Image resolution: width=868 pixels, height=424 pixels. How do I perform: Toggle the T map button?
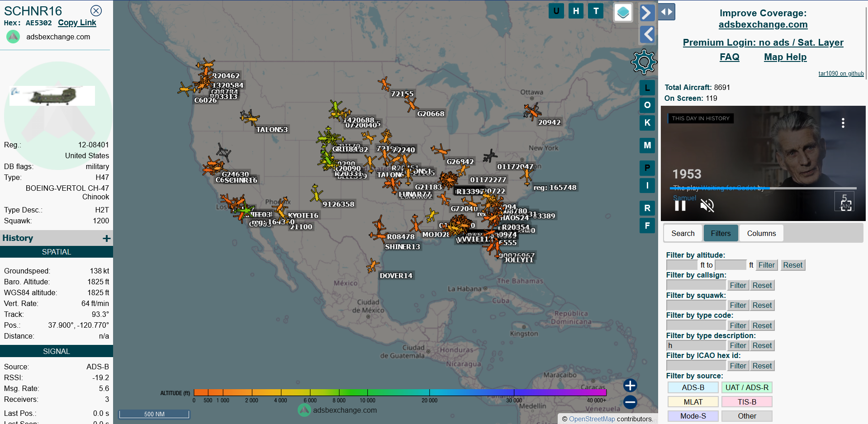tap(596, 11)
